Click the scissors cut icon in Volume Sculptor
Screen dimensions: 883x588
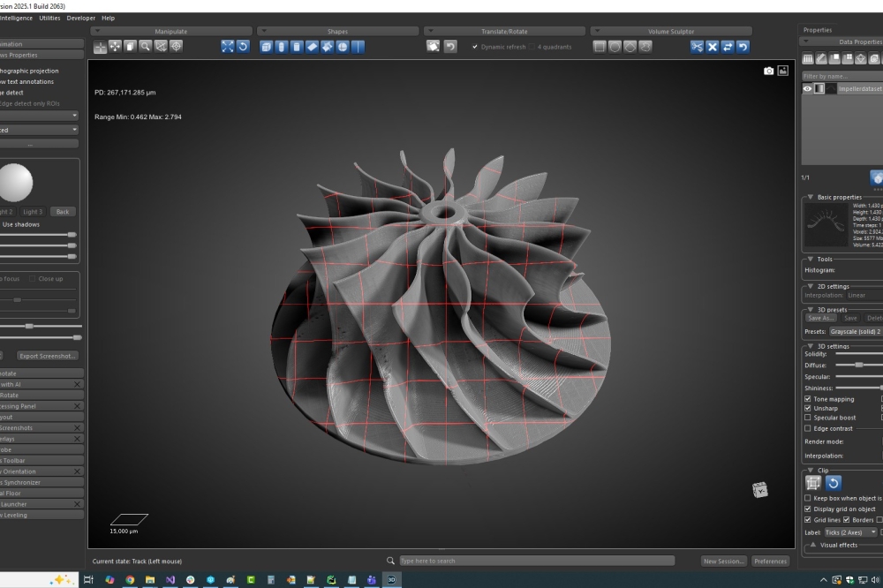coord(697,47)
